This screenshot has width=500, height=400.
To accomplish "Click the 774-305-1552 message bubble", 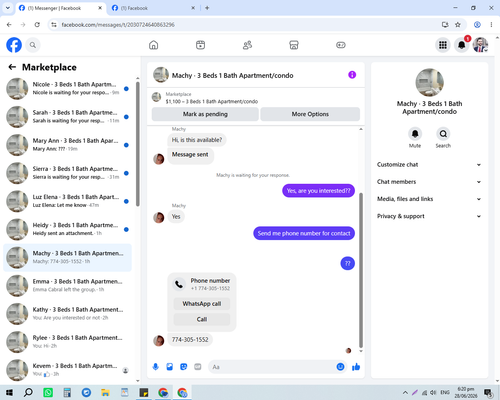I will [x=190, y=340].
